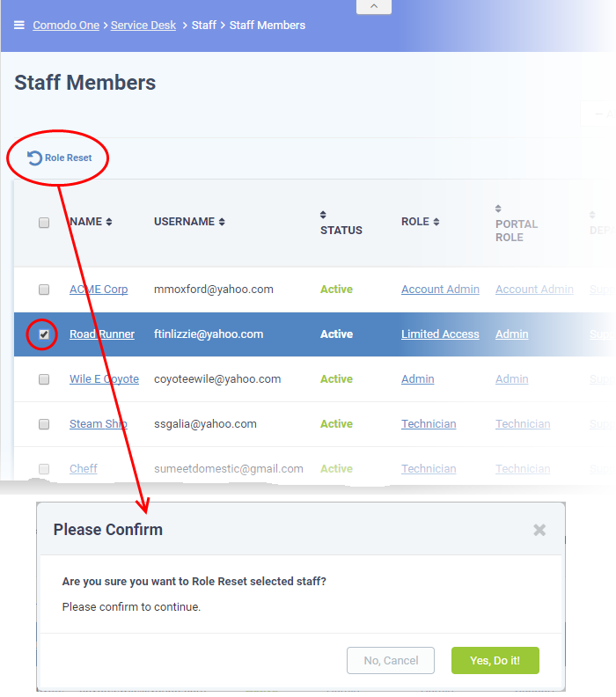This screenshot has width=616, height=697.
Task: Open Limited Access role for Road Runner
Action: pos(440,334)
